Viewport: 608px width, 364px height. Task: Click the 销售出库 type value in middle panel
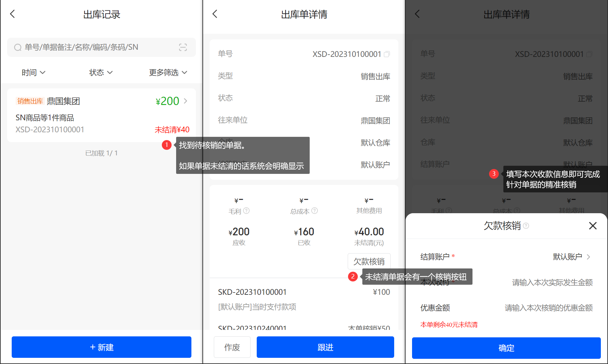(x=375, y=76)
